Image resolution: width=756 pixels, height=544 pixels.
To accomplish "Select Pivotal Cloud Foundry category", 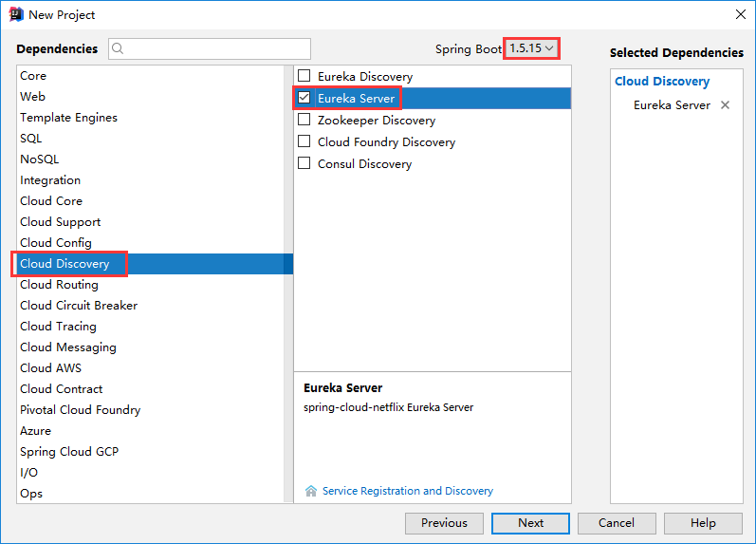I will [x=151, y=410].
